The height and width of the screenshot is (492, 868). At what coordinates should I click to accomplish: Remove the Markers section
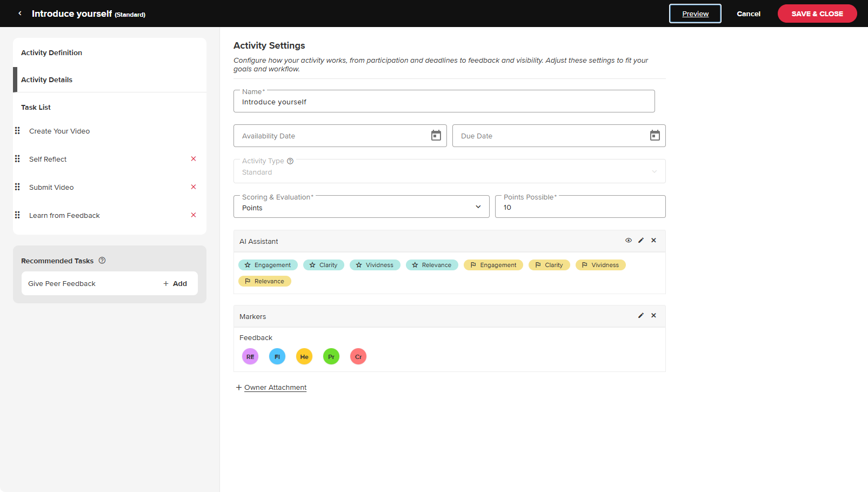point(654,316)
